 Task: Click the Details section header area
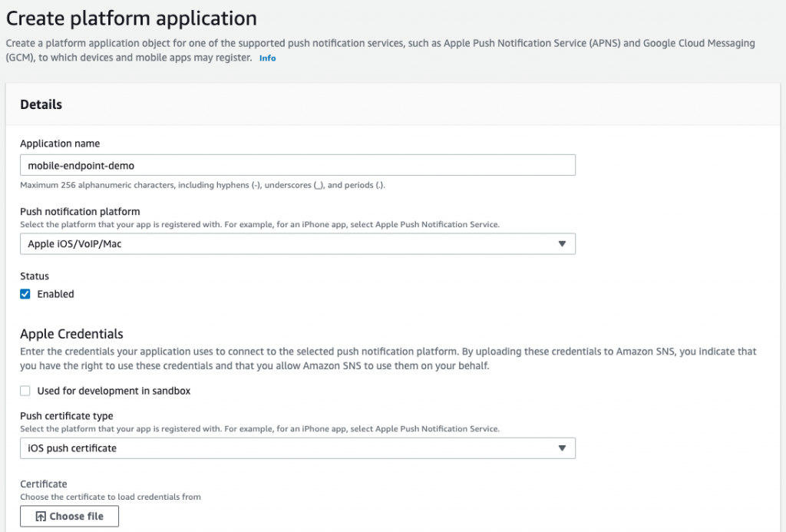(39, 104)
